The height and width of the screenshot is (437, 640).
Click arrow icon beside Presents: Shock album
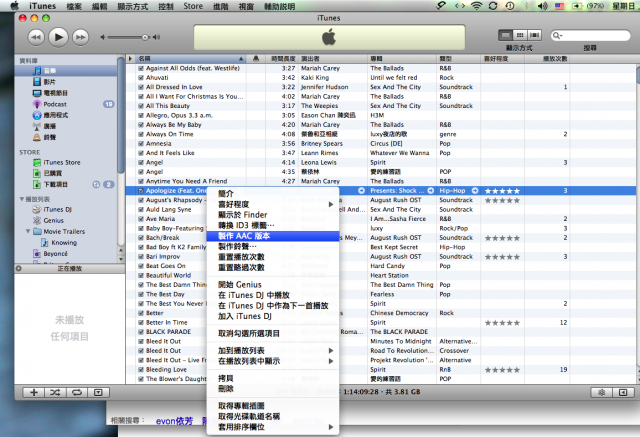tap(431, 191)
